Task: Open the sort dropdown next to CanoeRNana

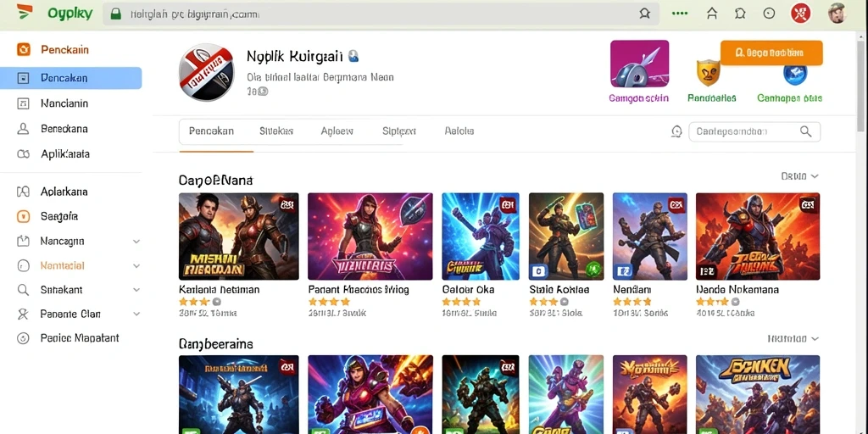Action: [x=799, y=176]
